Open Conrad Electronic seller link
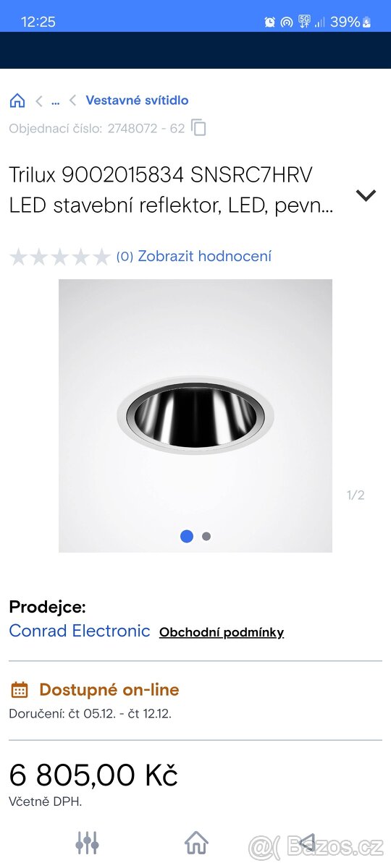This screenshot has height=868, width=391. pyautogui.click(x=80, y=631)
